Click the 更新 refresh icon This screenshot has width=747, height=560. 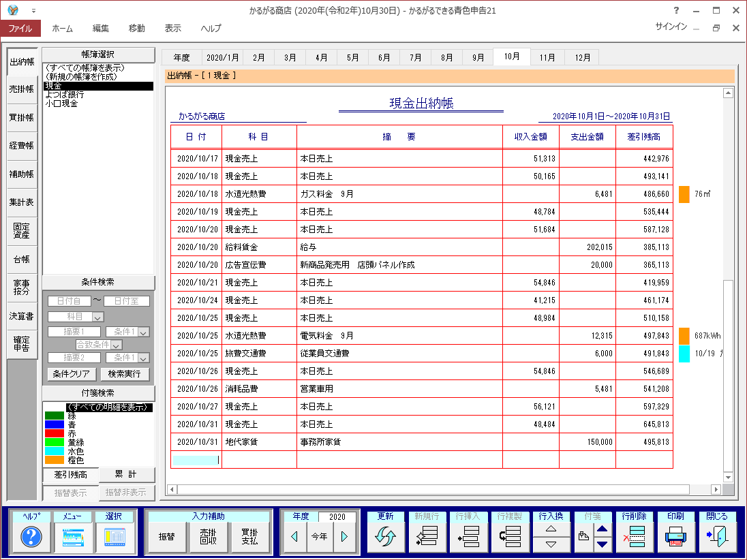[385, 537]
